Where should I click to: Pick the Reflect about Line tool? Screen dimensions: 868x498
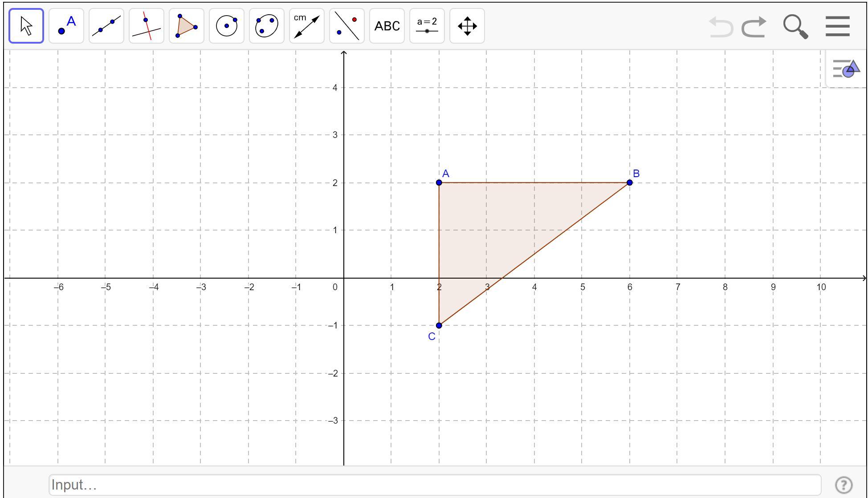tap(347, 26)
